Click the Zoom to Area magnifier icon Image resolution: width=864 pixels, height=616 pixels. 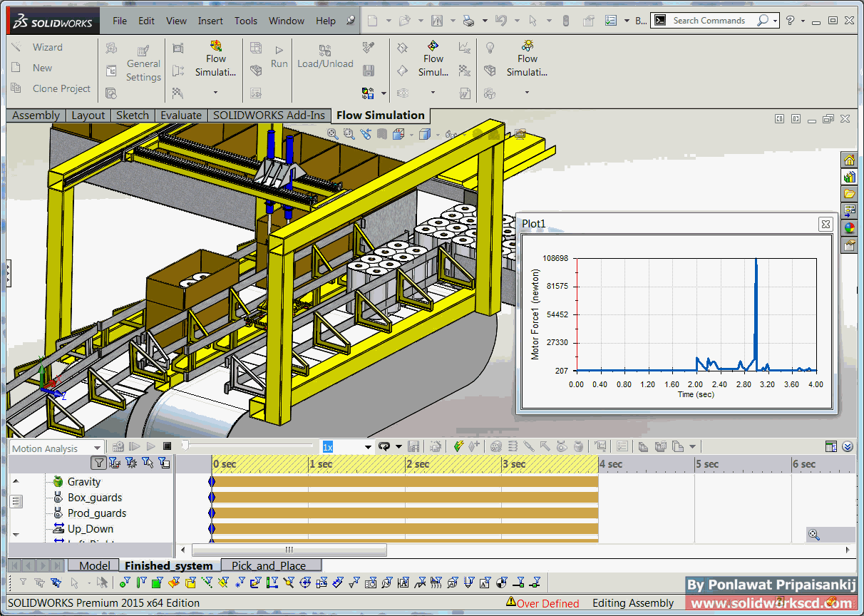pyautogui.click(x=349, y=133)
